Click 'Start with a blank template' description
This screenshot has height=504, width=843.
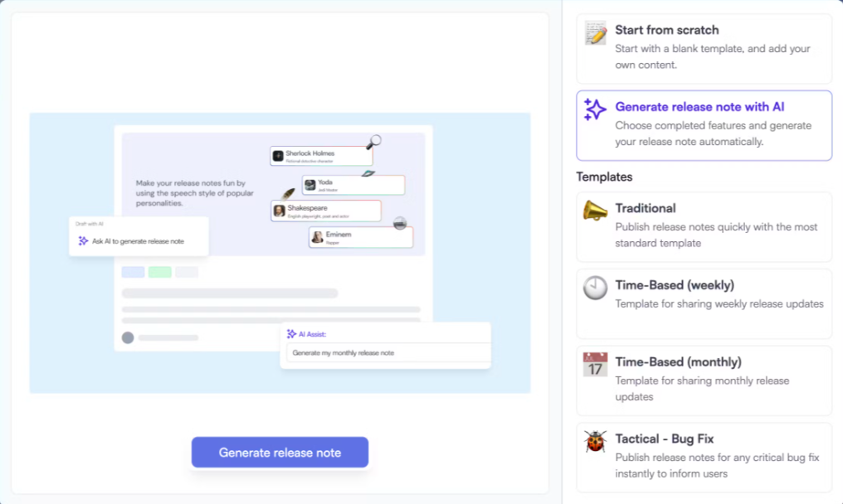pyautogui.click(x=713, y=56)
